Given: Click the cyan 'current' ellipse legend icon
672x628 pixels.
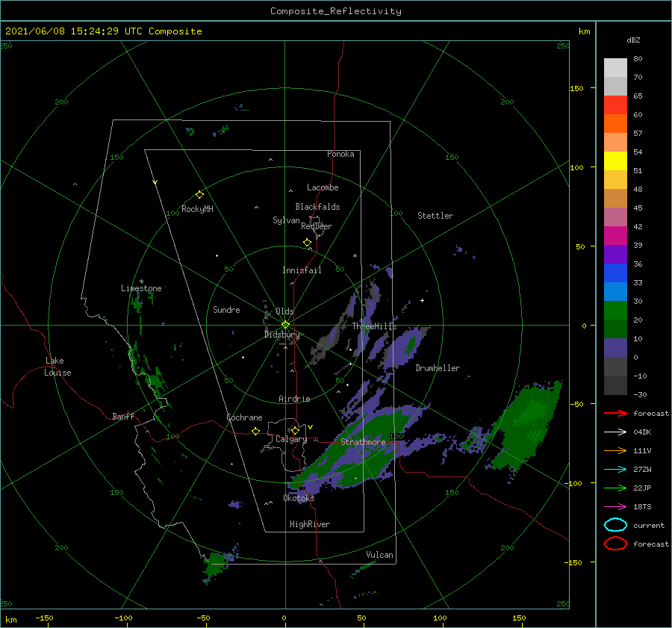Looking at the screenshot, I should 615,525.
